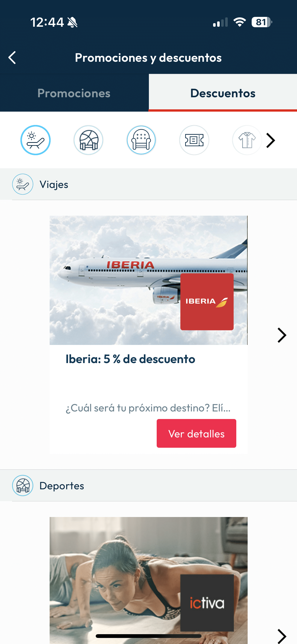Tap the Ver detalles button

pyautogui.click(x=196, y=433)
